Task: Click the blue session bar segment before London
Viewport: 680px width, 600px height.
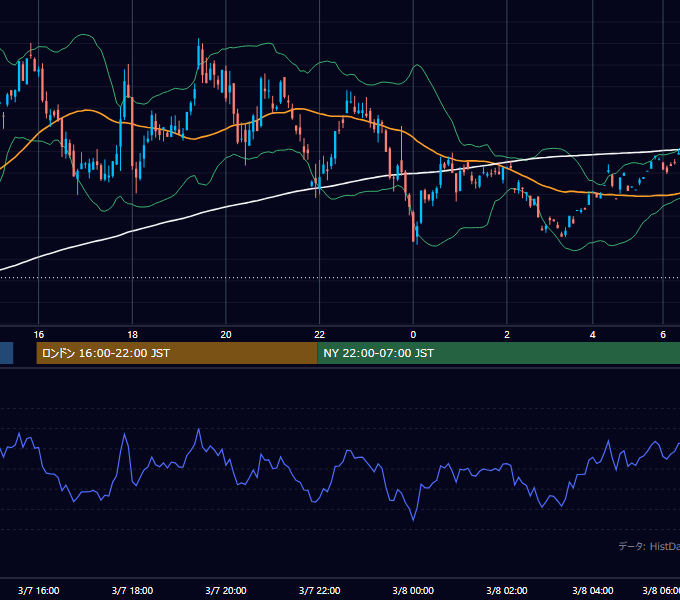Action: 7,353
